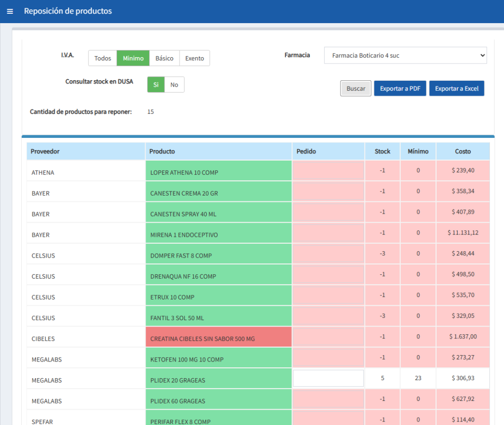Export the list with Exportar a PDF
This screenshot has width=504, height=425.
click(400, 89)
